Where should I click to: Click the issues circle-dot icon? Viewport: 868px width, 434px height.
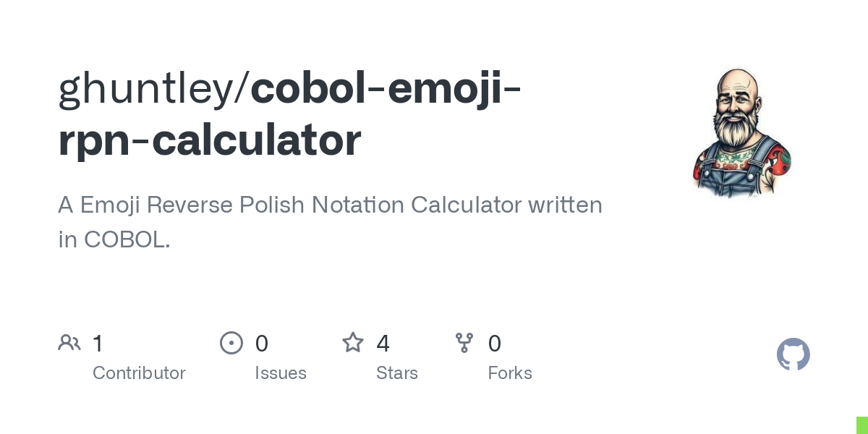(231, 343)
